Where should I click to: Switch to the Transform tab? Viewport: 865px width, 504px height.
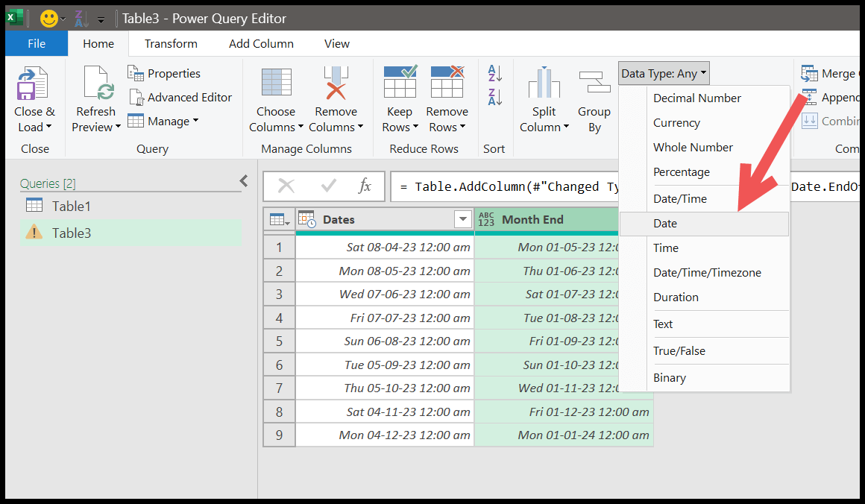click(x=171, y=43)
